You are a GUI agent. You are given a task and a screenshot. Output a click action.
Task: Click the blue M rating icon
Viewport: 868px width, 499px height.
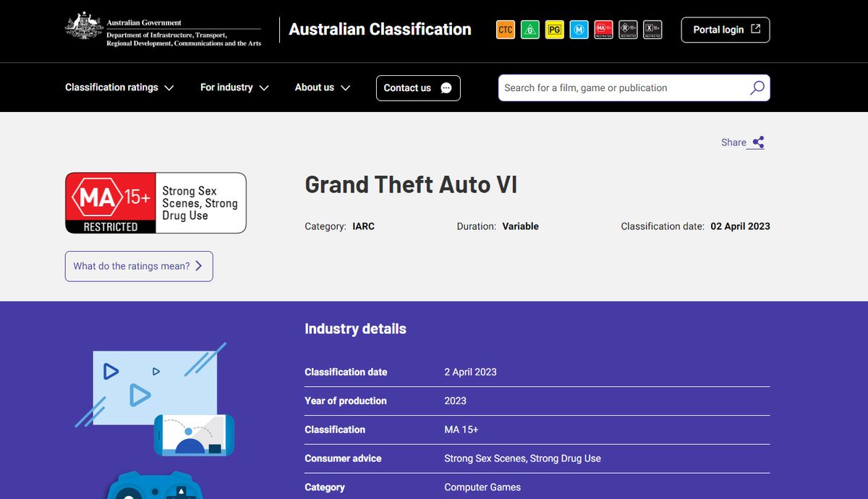[579, 30]
